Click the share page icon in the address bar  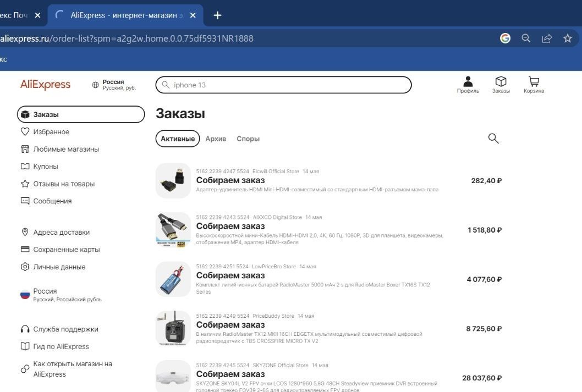tap(547, 38)
